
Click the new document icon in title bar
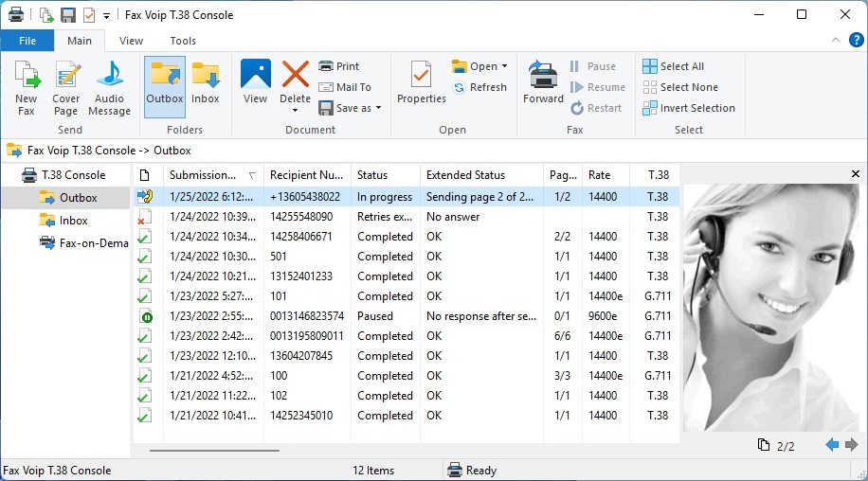click(x=46, y=15)
